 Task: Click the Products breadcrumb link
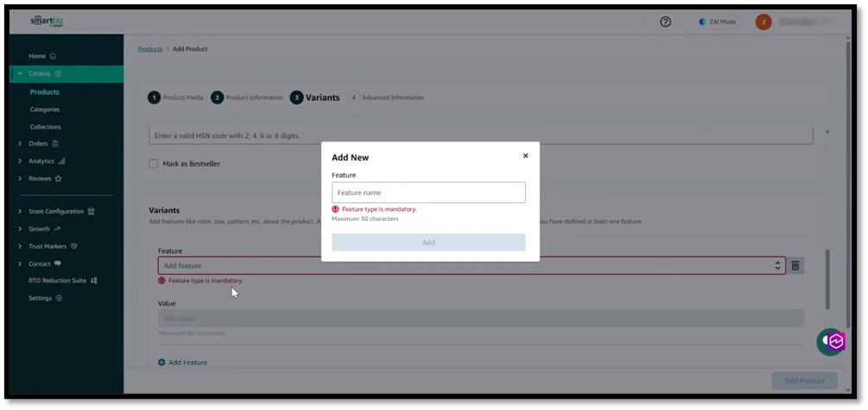tap(150, 48)
